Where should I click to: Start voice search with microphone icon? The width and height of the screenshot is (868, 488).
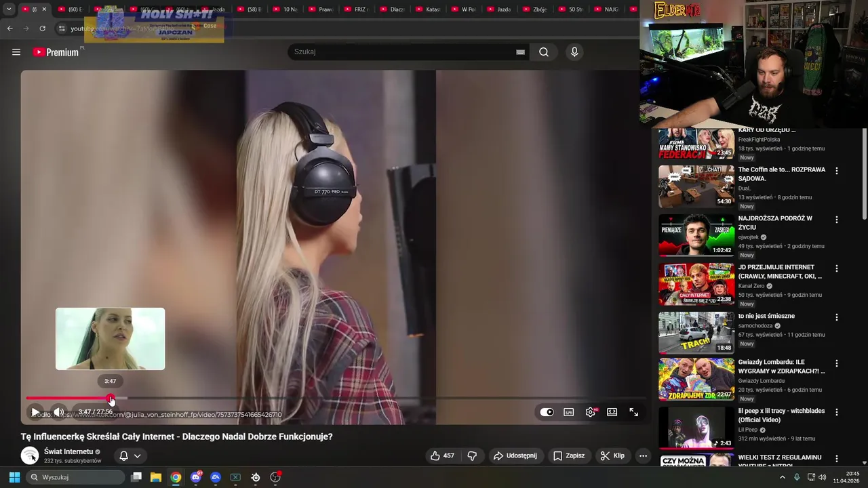[x=574, y=52]
